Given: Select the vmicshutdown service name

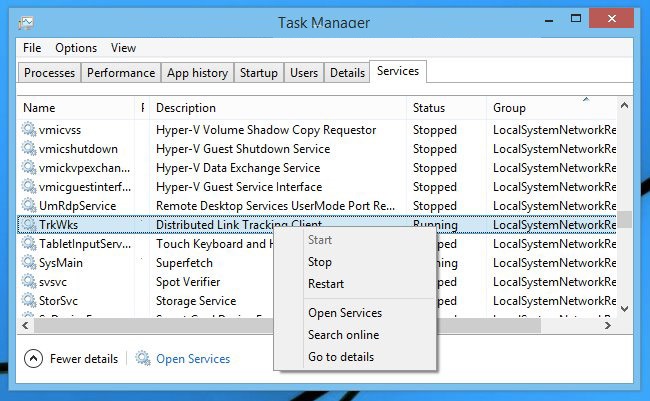Looking at the screenshot, I should click(78, 149).
